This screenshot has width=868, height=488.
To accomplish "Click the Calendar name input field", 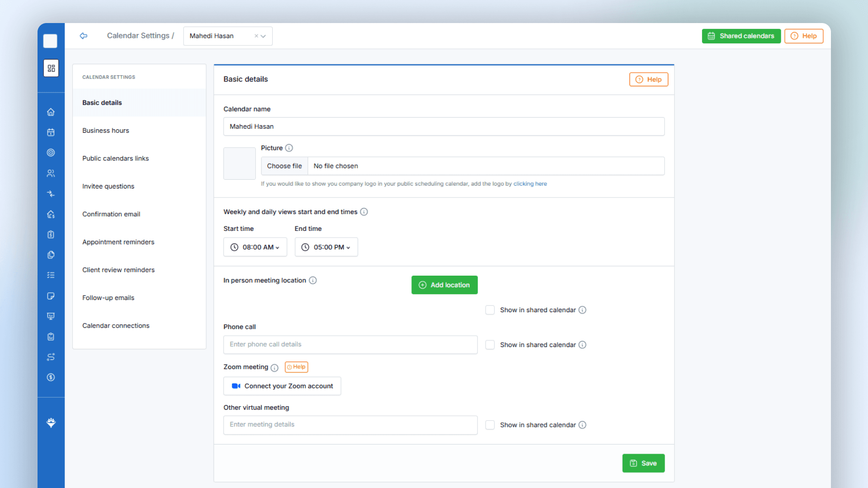I will (x=444, y=127).
